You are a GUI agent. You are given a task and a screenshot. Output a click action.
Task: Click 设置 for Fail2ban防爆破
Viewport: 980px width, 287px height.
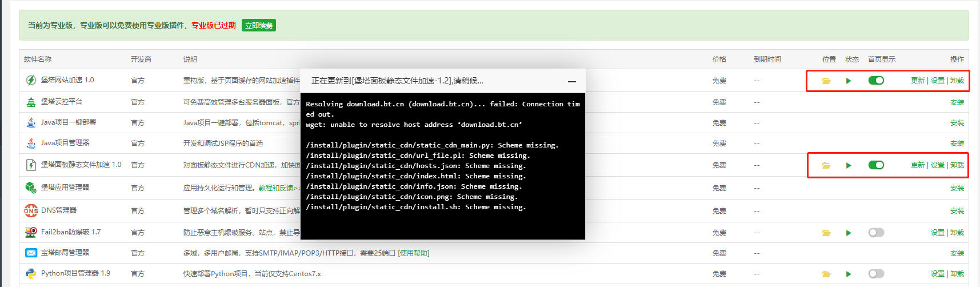click(x=938, y=233)
